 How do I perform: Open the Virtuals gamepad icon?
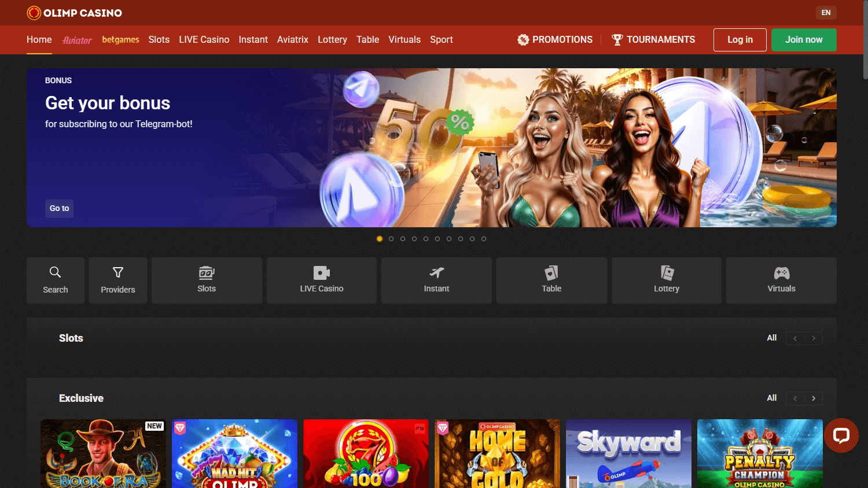(781, 272)
